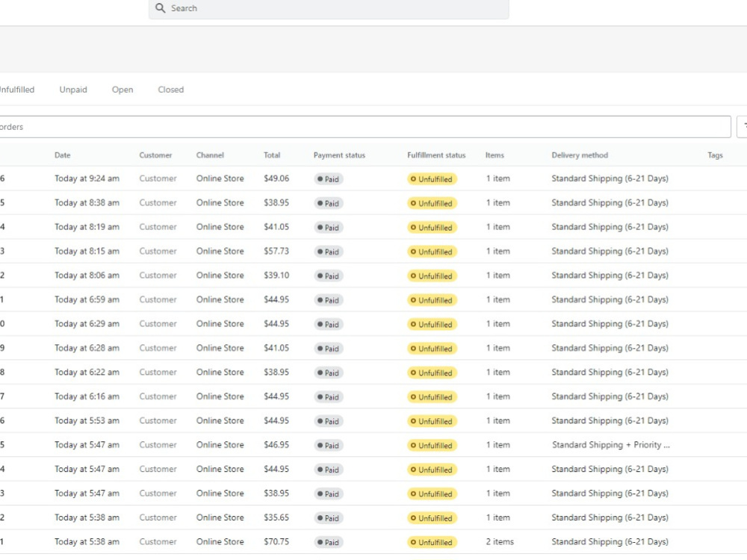The image size is (747, 560).
Task: Click the Customer link in the 9:24 am row
Action: (x=158, y=178)
